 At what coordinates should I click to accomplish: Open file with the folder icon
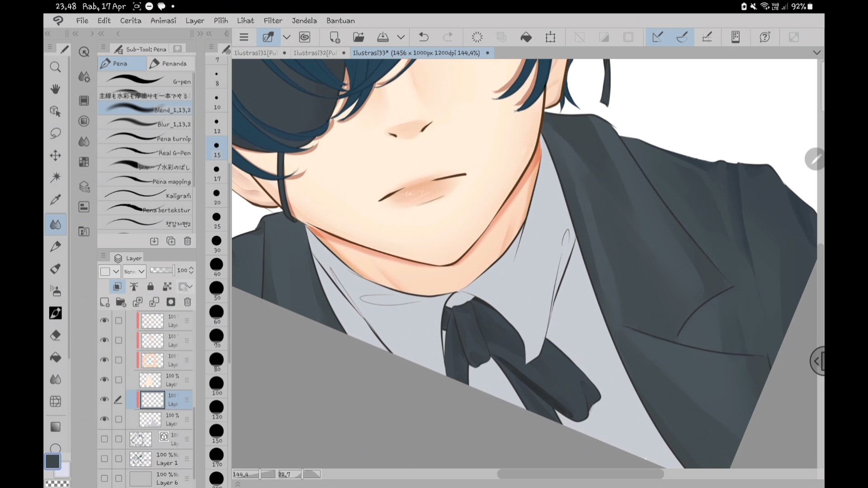pos(359,37)
